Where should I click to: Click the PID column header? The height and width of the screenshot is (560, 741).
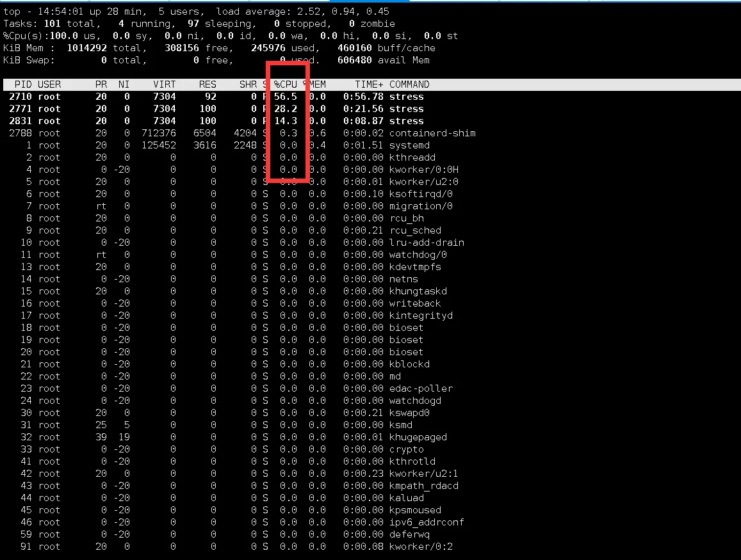(x=23, y=84)
